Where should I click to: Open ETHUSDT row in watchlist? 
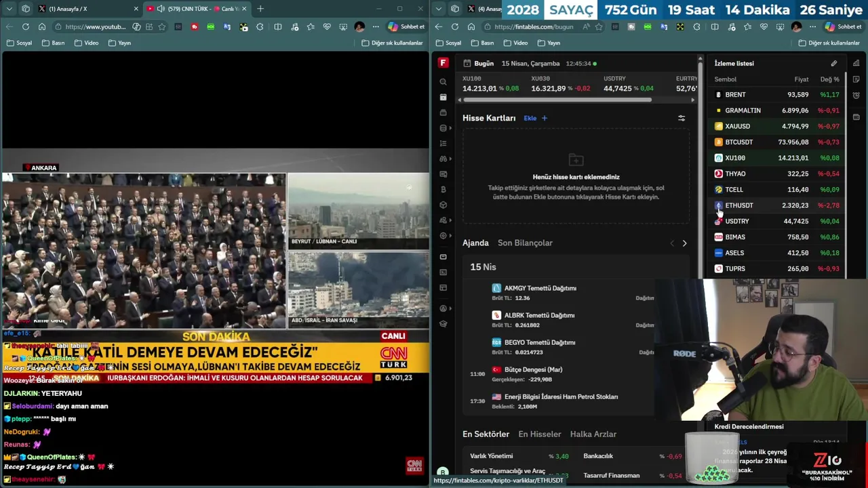(777, 205)
